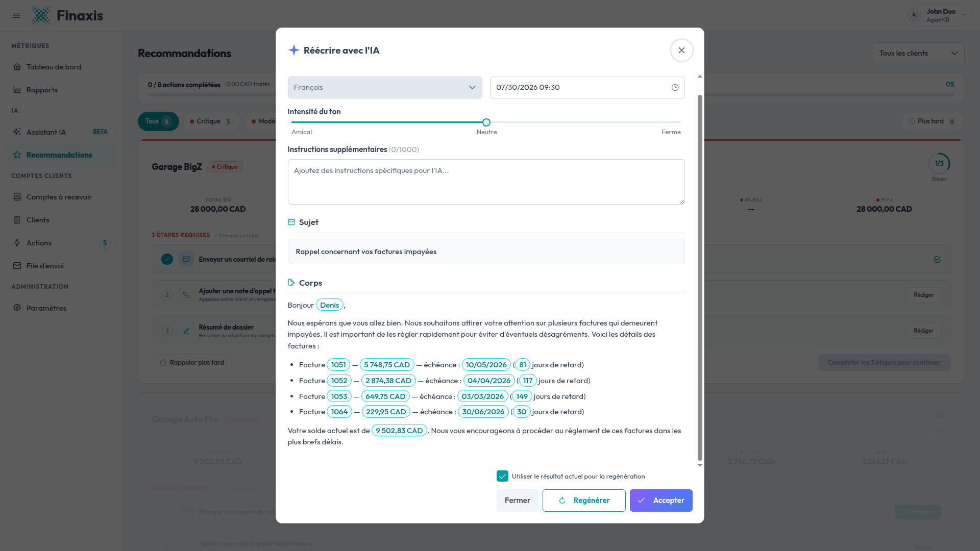Open Tableau de bord home icon
Screen dimensions: 980x551
coord(17,67)
